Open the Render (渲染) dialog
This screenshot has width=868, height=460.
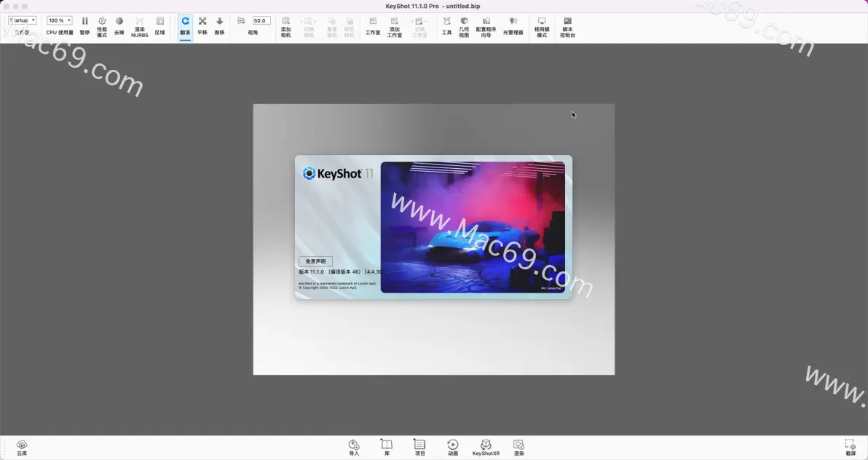coord(518,448)
